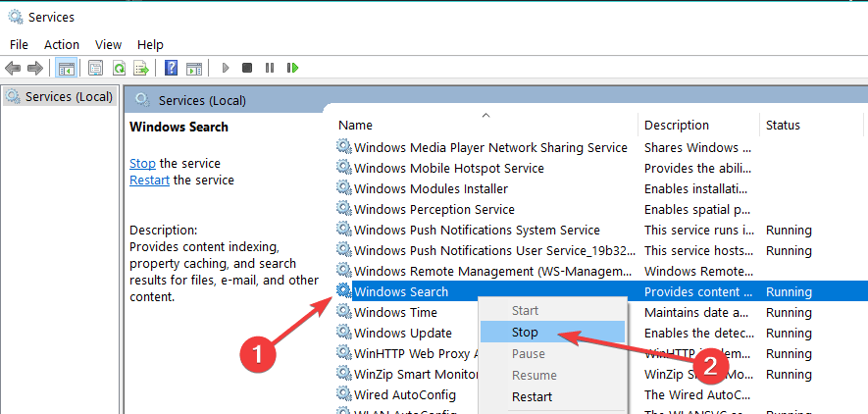Click gear icon beside Windows Time

tap(344, 312)
